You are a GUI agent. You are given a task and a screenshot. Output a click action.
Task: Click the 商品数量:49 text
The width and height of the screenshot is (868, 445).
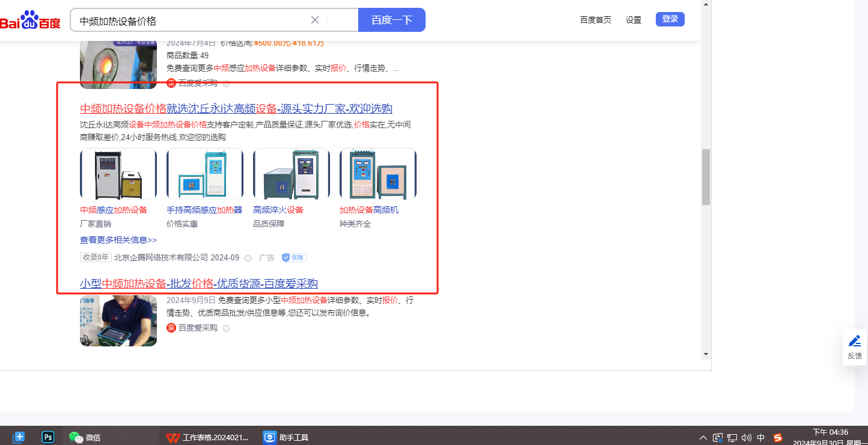pyautogui.click(x=188, y=55)
